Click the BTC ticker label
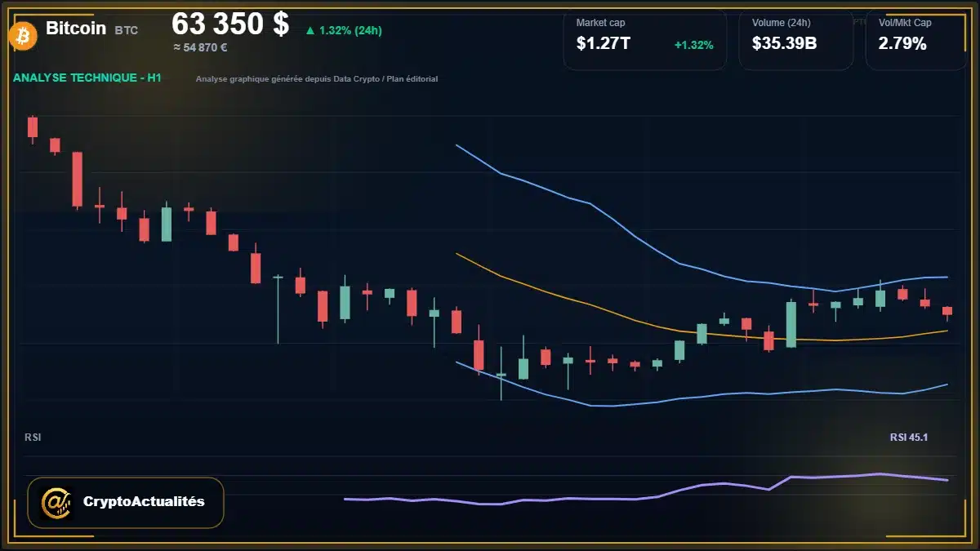Screen dimensions: 980x551 [x=127, y=30]
